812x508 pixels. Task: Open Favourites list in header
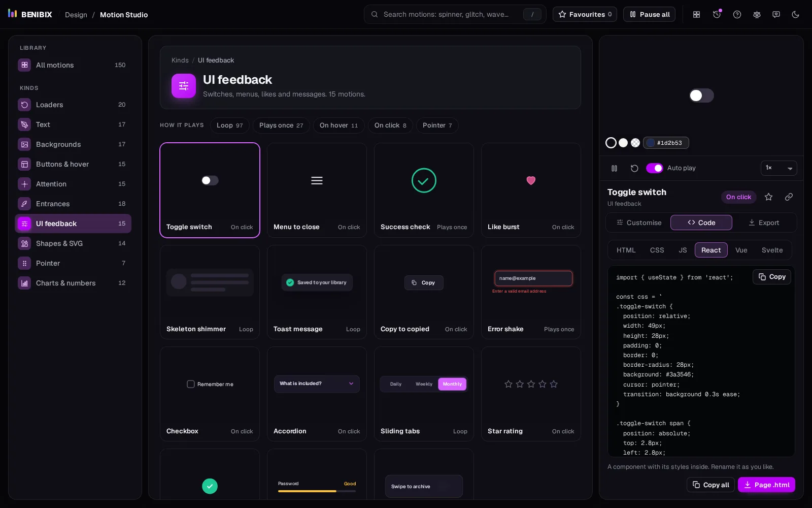click(x=585, y=14)
